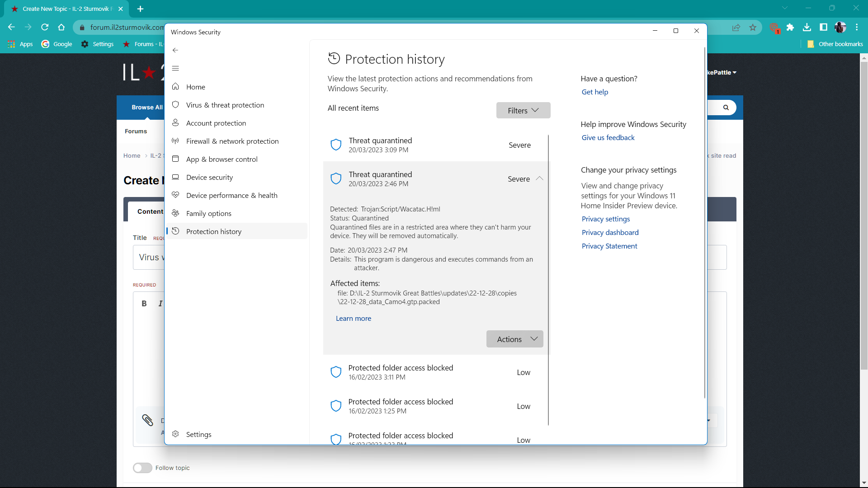The image size is (868, 488).
Task: Go back in Windows Security
Action: point(175,50)
